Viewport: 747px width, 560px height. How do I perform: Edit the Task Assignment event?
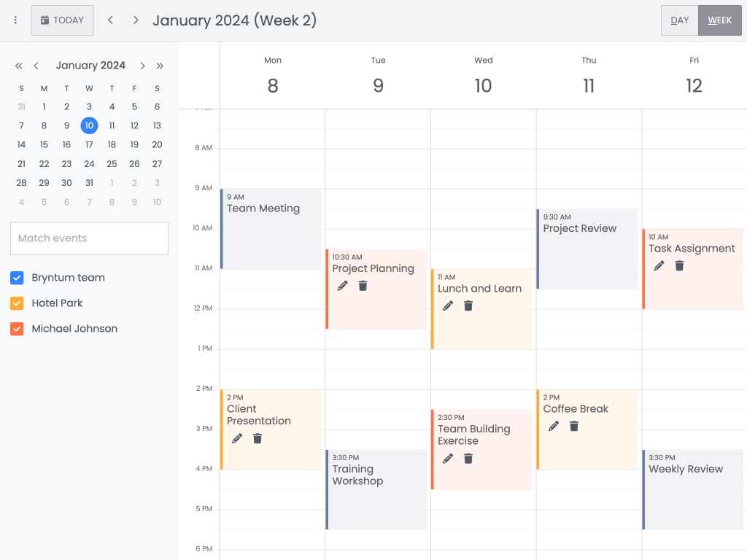(x=659, y=265)
